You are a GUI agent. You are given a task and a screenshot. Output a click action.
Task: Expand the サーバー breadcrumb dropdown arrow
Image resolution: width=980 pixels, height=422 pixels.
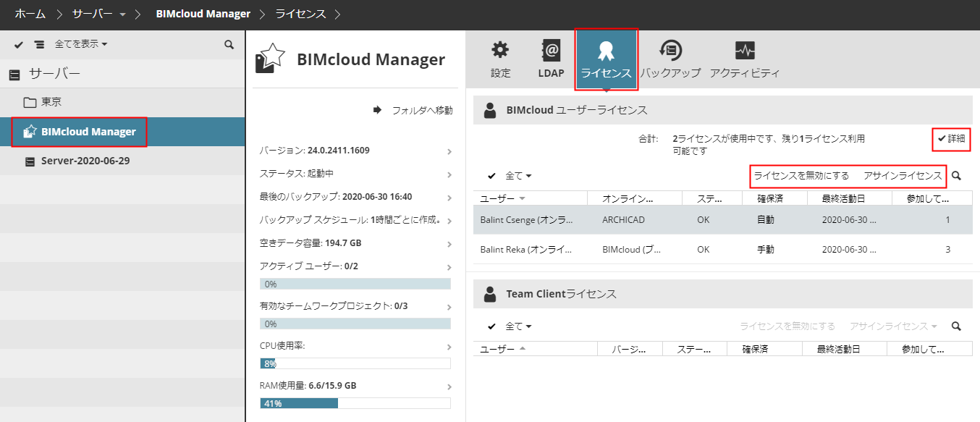[122, 14]
